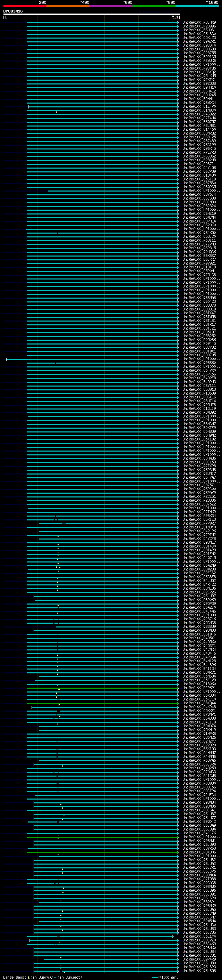Screen dimensions: 222x980
Task: Click hit label UniRef100_Q1DXC9
Action: [x=199, y=267]
